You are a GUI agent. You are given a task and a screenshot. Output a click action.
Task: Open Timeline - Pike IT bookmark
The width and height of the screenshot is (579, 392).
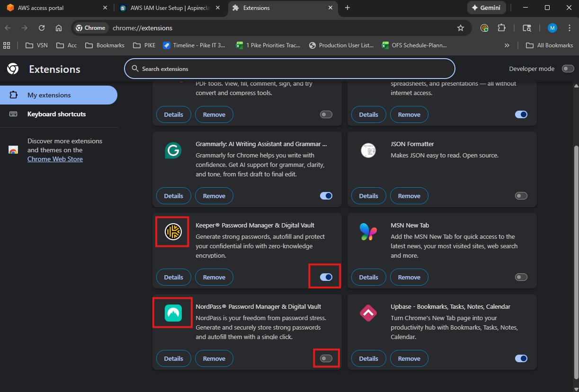(194, 45)
